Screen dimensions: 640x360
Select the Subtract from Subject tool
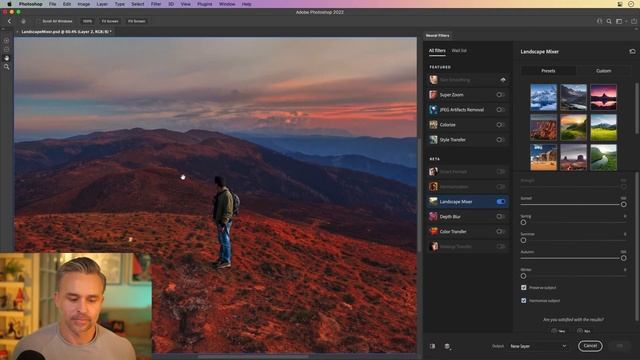[x=7, y=49]
